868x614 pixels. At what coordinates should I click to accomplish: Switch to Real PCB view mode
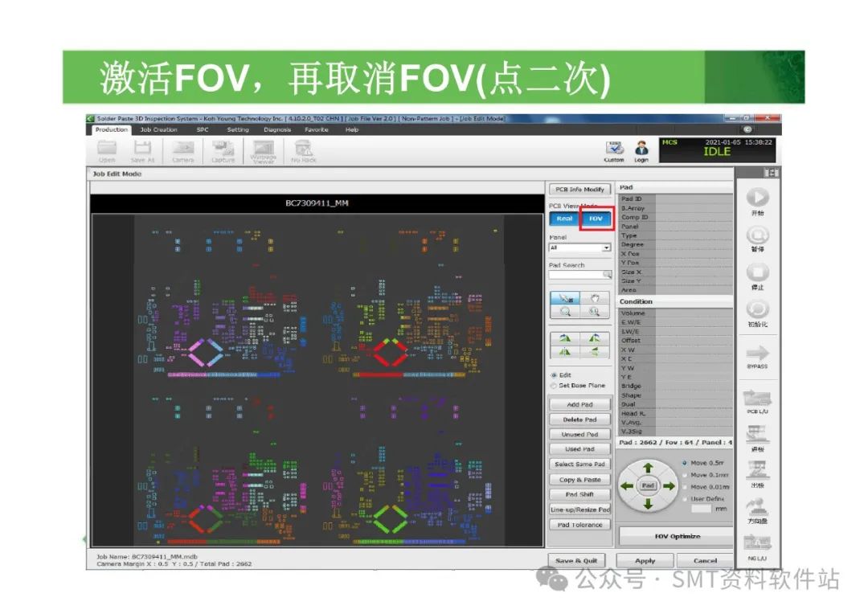pyautogui.click(x=565, y=219)
